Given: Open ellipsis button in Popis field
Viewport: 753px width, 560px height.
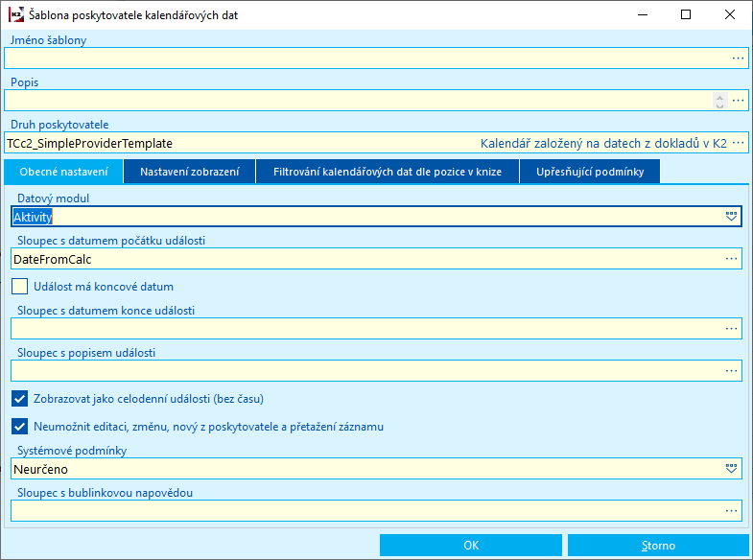Looking at the screenshot, I should click(738, 101).
